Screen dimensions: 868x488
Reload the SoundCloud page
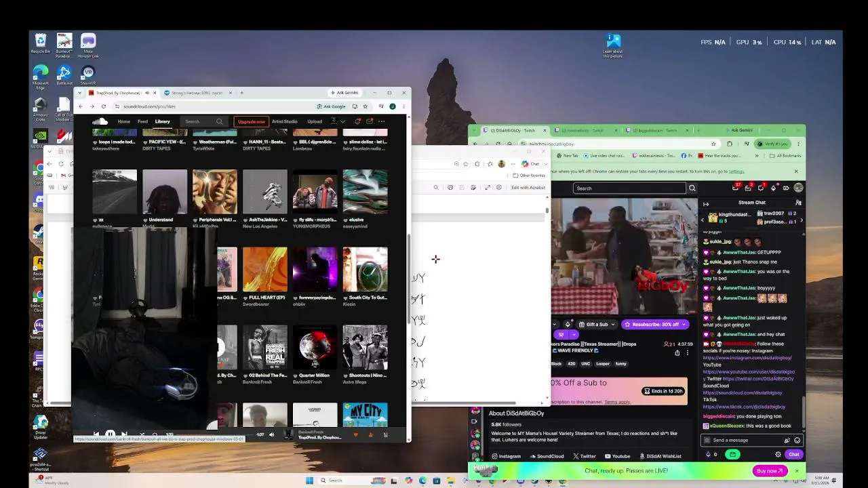(x=103, y=106)
